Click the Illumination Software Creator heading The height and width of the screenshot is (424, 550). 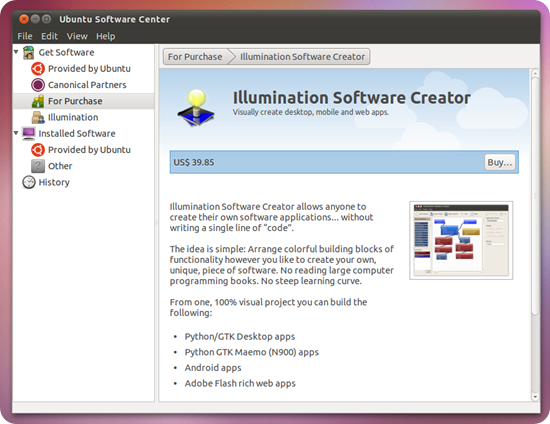click(352, 97)
